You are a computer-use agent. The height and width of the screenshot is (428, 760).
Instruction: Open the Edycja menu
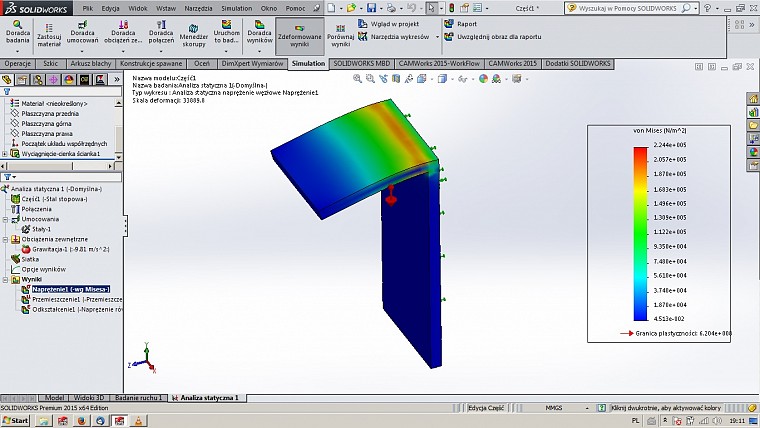[x=111, y=8]
